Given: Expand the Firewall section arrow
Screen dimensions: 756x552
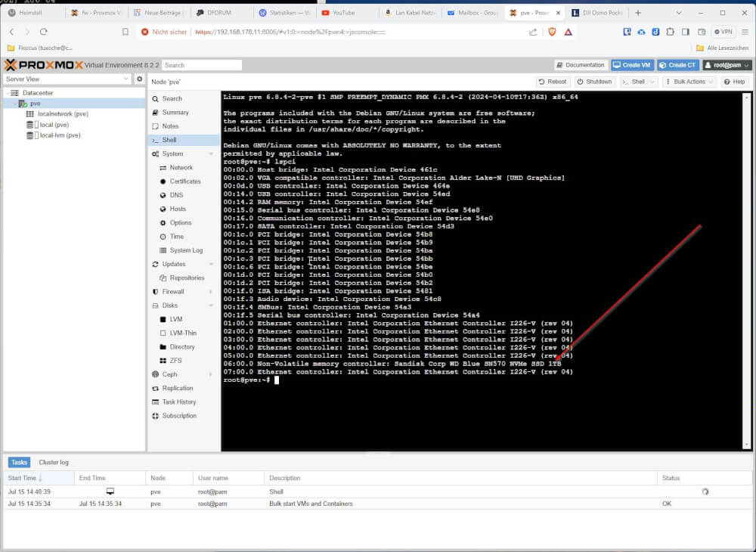Looking at the screenshot, I should [x=211, y=292].
